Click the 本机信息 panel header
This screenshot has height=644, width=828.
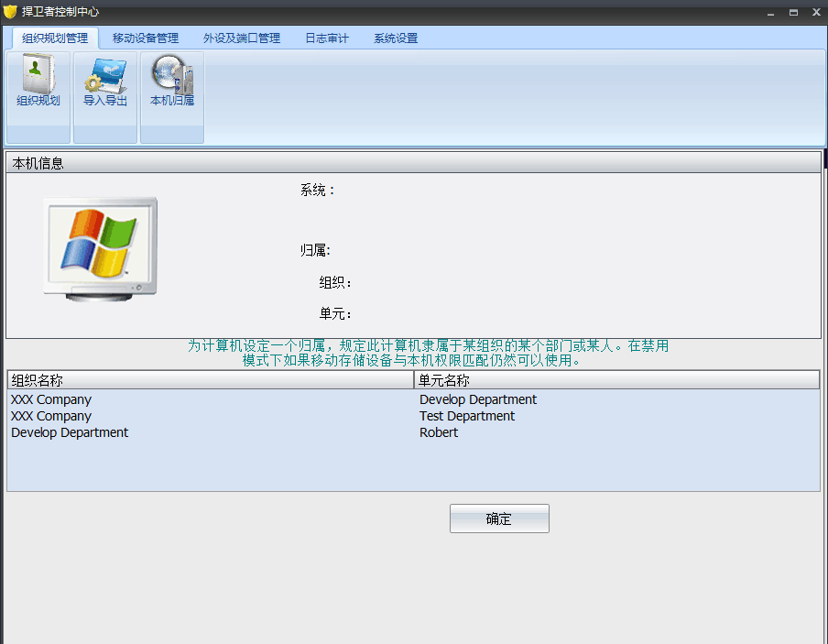pyautogui.click(x=413, y=163)
